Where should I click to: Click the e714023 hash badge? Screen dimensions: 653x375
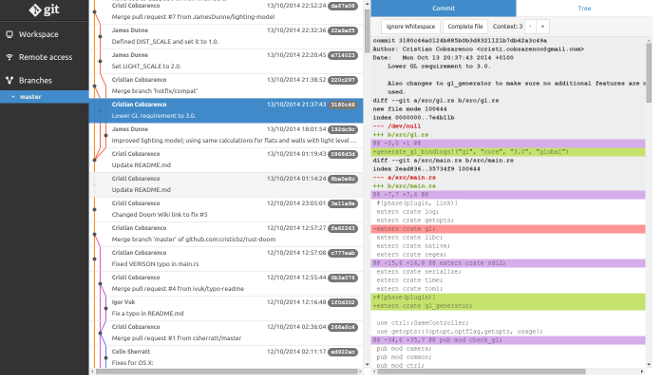pos(343,55)
